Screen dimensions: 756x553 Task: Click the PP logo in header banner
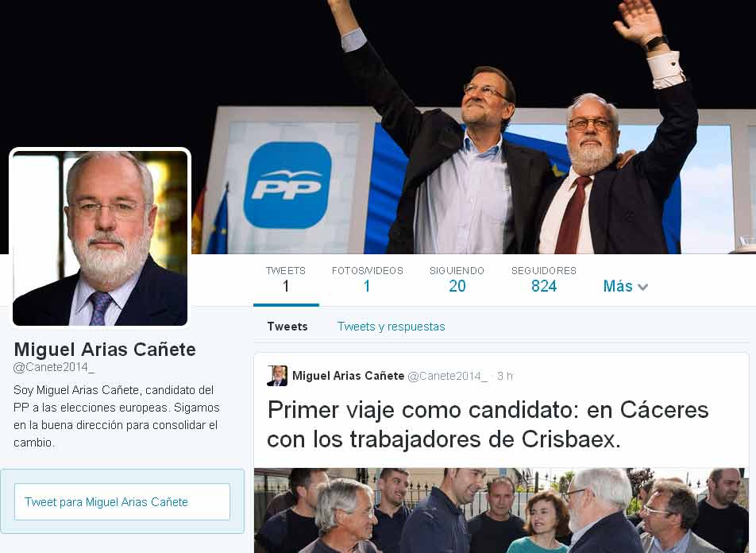pos(287,185)
